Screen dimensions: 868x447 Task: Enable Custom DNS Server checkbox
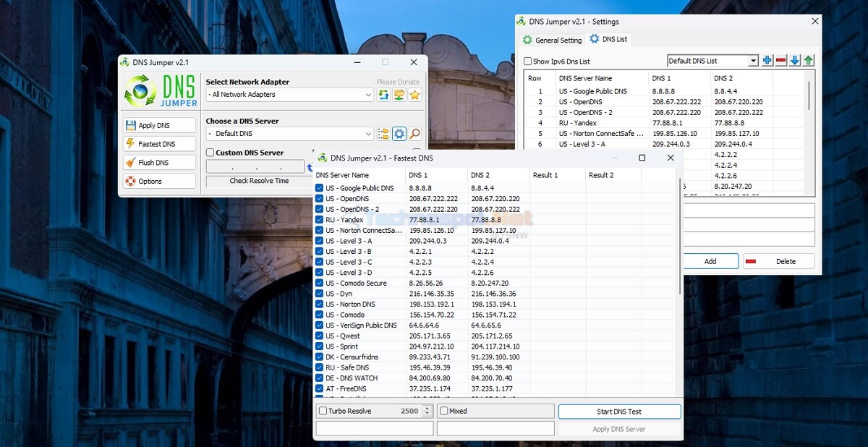coord(210,153)
